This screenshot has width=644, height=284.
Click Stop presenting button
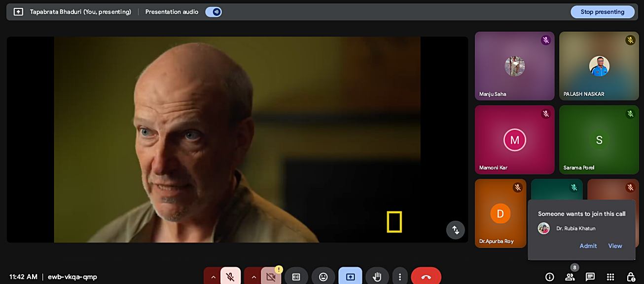pyautogui.click(x=602, y=12)
